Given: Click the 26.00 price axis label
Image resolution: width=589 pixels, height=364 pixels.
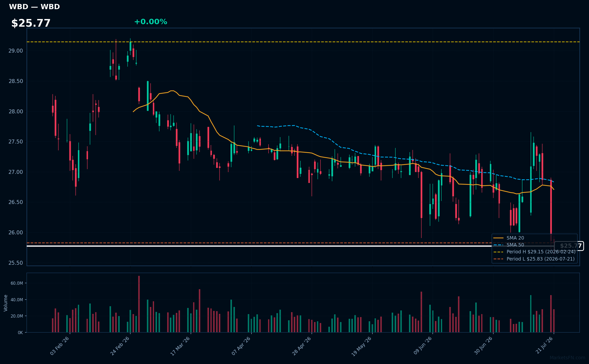Looking at the screenshot, I should pos(16,233).
